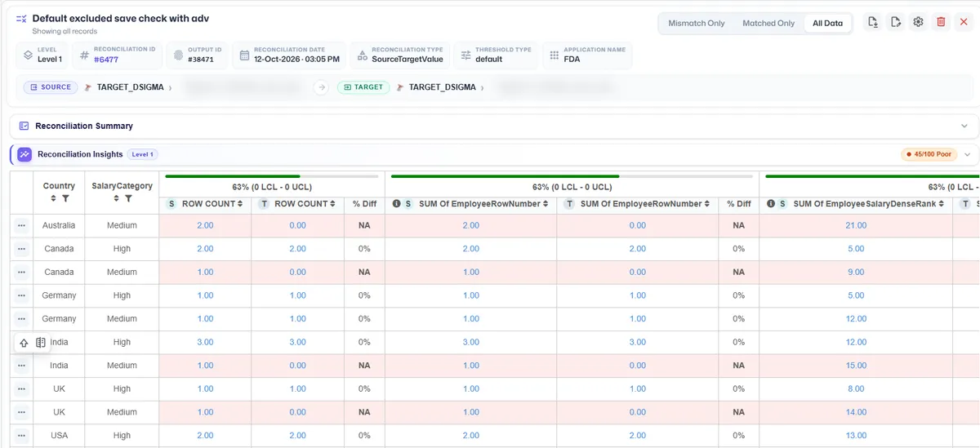Open row menu for Canada High
The image size is (980, 448).
pyautogui.click(x=21, y=249)
